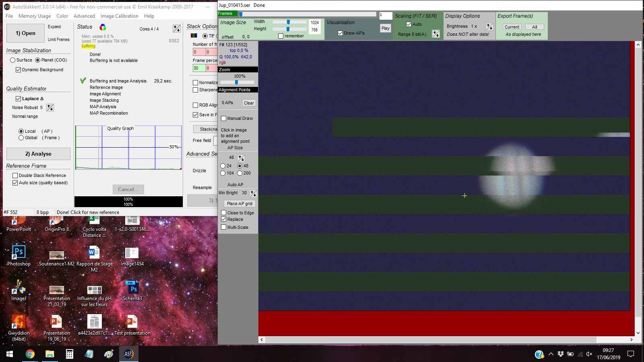Click Place AP grid button
Viewport: 644px width, 362px height.
point(239,204)
